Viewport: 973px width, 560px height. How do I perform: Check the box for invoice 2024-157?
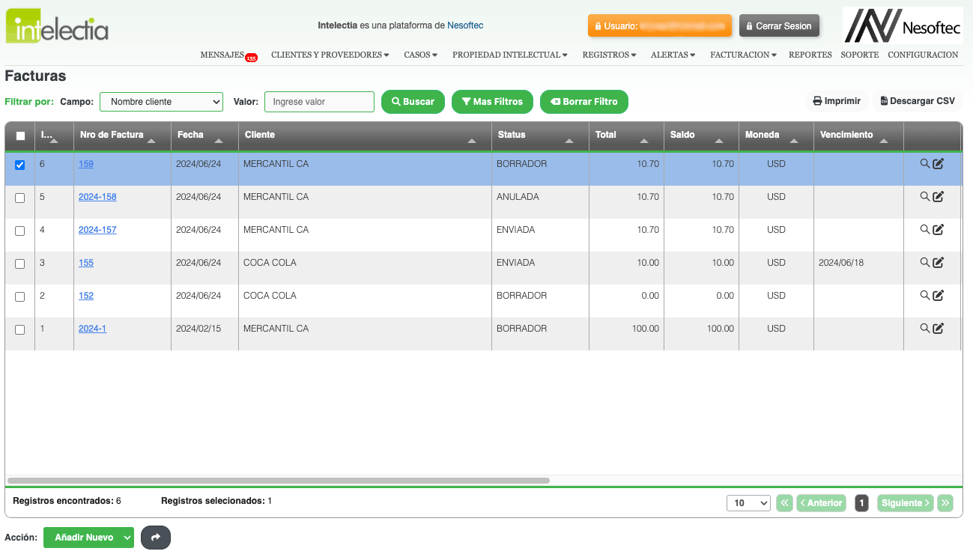click(x=20, y=231)
